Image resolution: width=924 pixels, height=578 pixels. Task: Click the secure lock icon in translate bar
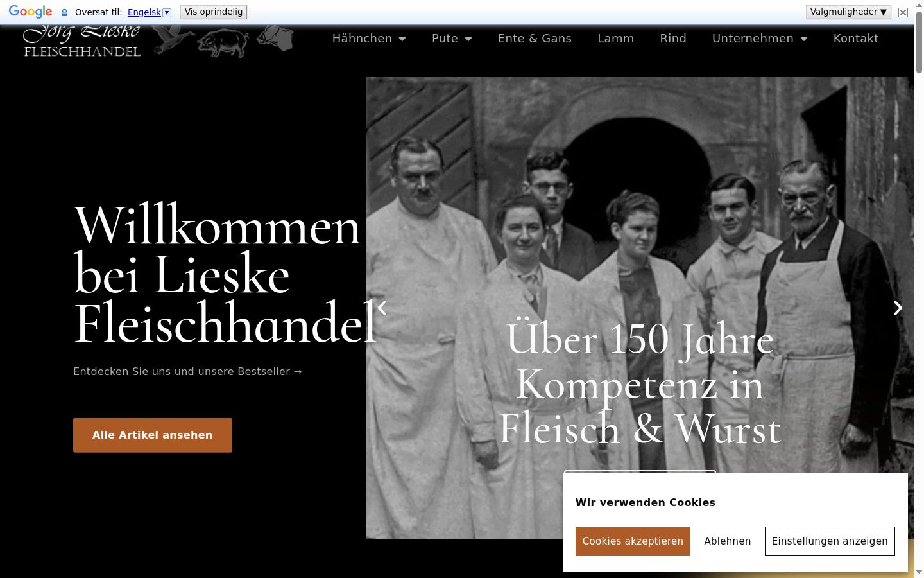tap(64, 12)
